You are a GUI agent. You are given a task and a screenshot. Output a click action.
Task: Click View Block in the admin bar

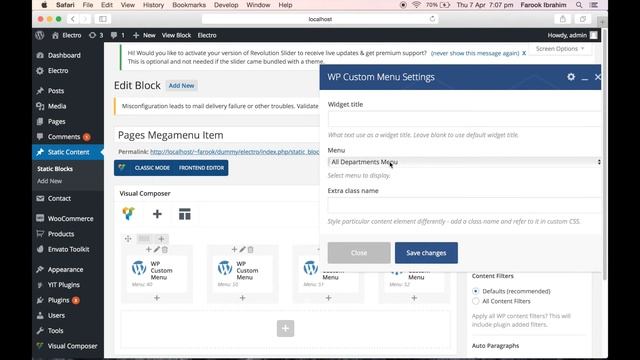tap(176, 35)
